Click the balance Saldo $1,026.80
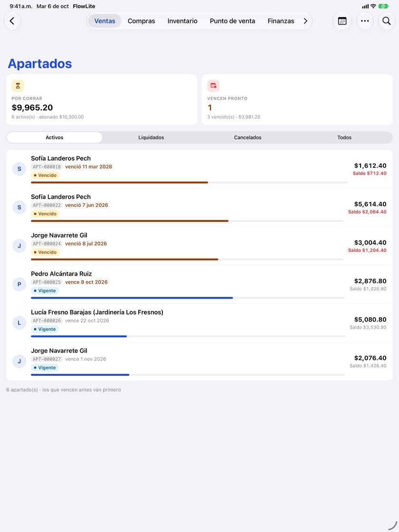 (368, 289)
